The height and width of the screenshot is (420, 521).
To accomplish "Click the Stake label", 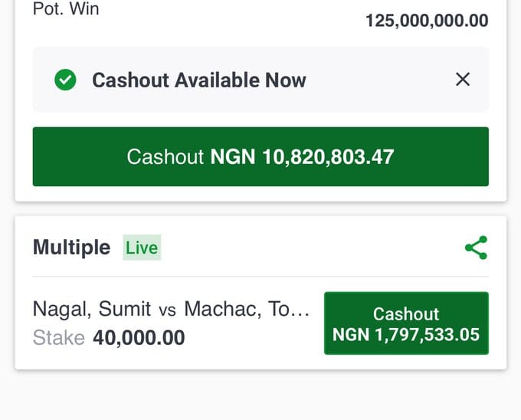I will (58, 337).
